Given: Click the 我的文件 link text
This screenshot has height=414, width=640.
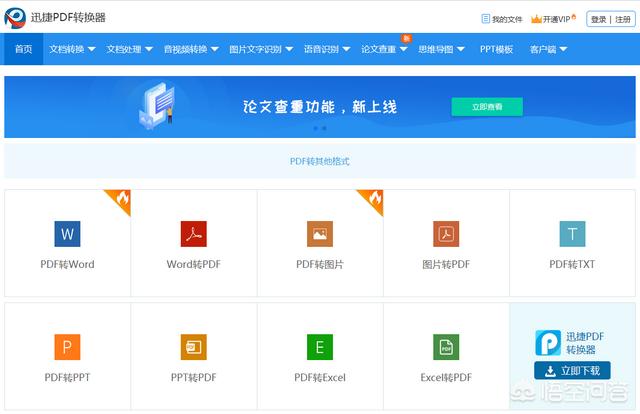Looking at the screenshot, I should click(507, 19).
